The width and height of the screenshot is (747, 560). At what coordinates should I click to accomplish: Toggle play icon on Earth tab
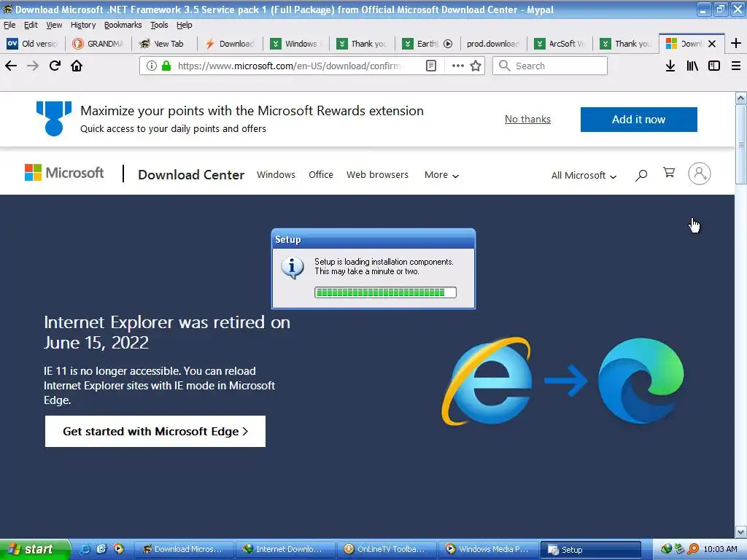(448, 44)
